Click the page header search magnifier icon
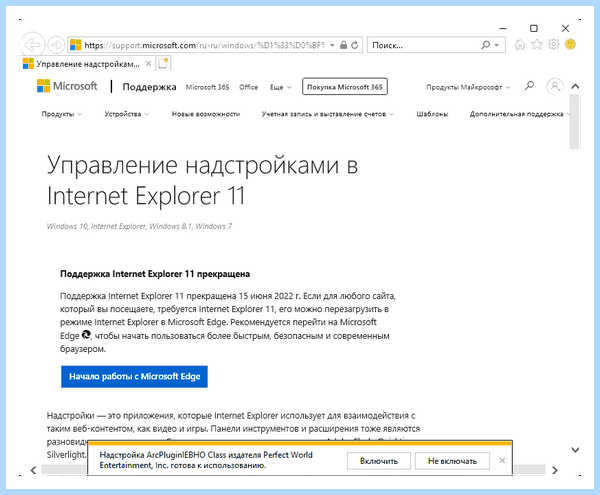Image resolution: width=600 pixels, height=495 pixels. coord(529,86)
